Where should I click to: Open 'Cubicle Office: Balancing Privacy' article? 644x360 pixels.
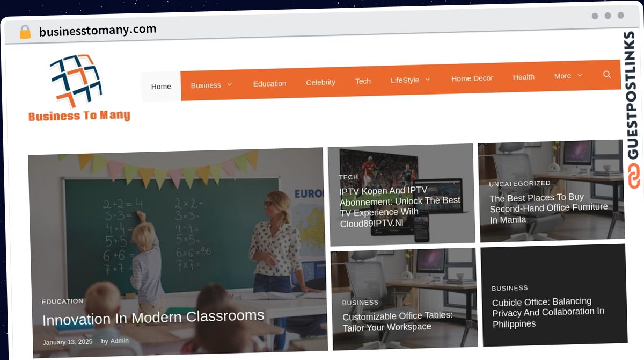tap(548, 312)
